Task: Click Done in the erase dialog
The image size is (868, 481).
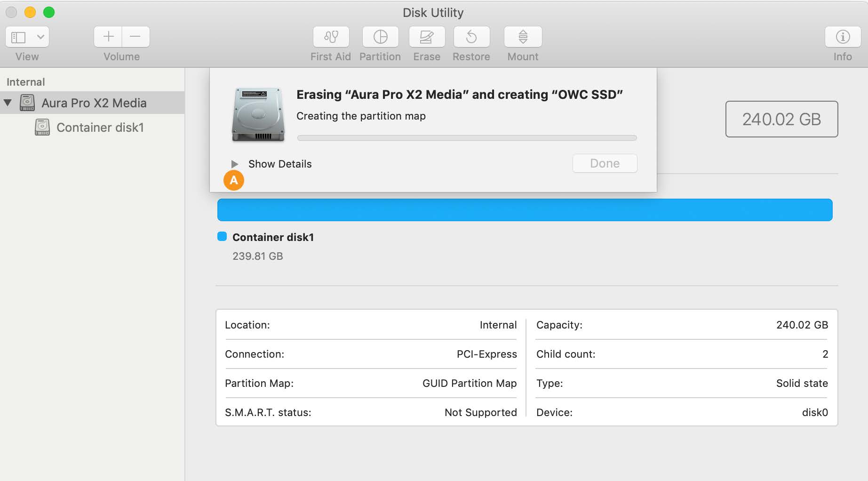Action: click(x=604, y=163)
